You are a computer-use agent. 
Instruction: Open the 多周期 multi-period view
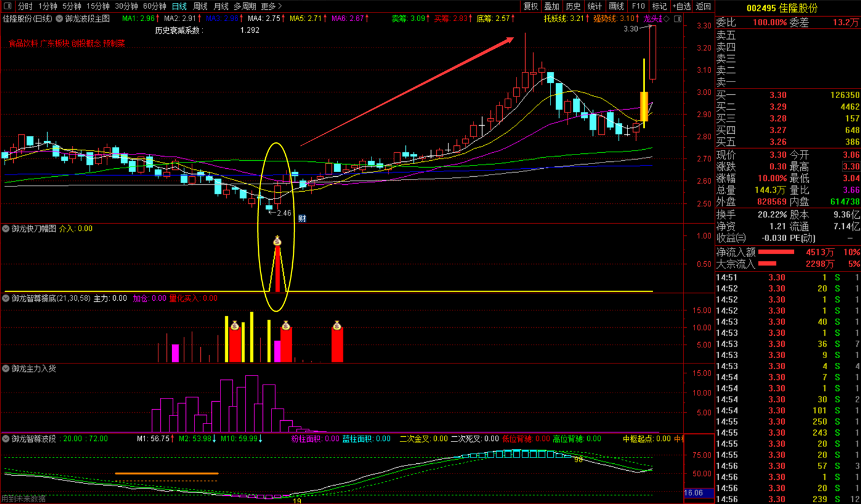(245, 6)
